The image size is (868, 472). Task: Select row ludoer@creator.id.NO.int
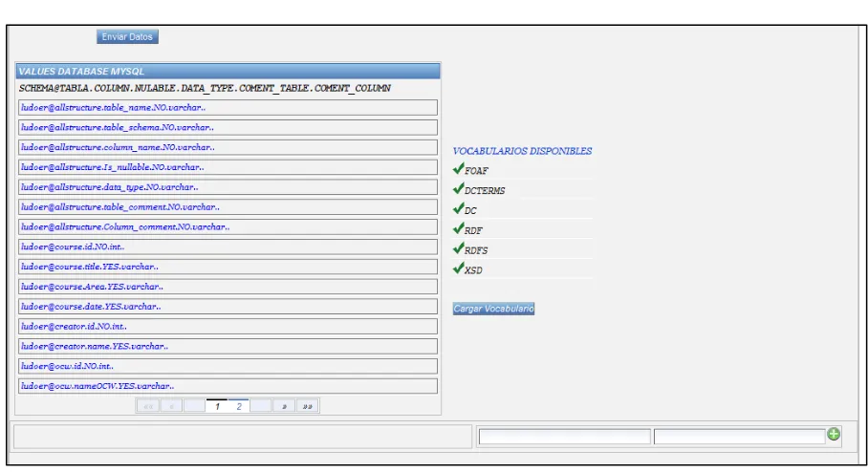tap(228, 327)
